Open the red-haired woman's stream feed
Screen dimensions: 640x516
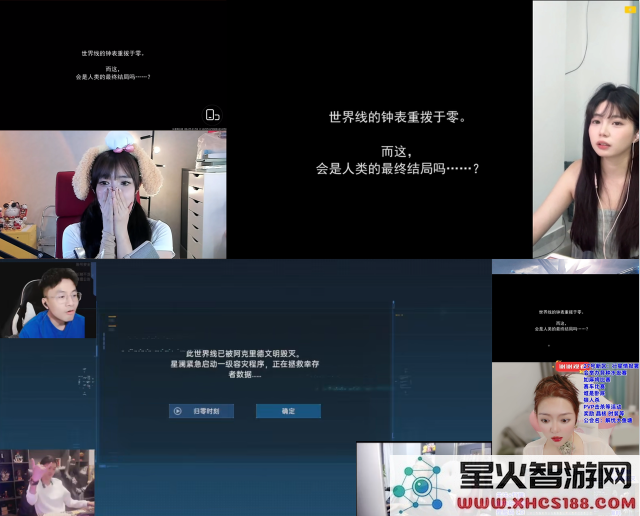pos(565,408)
